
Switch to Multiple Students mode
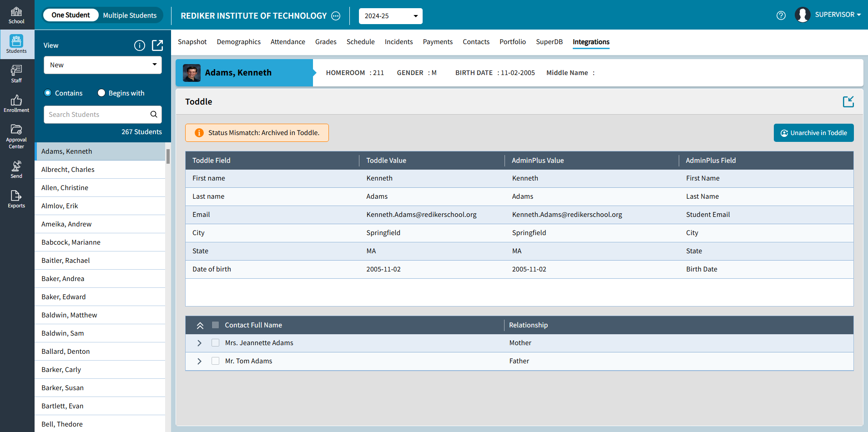pyautogui.click(x=130, y=15)
